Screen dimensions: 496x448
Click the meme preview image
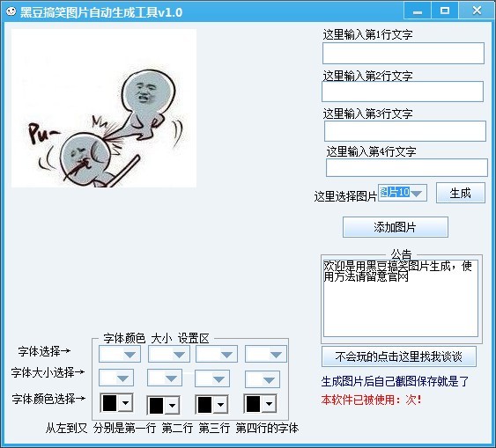pyautogui.click(x=104, y=108)
